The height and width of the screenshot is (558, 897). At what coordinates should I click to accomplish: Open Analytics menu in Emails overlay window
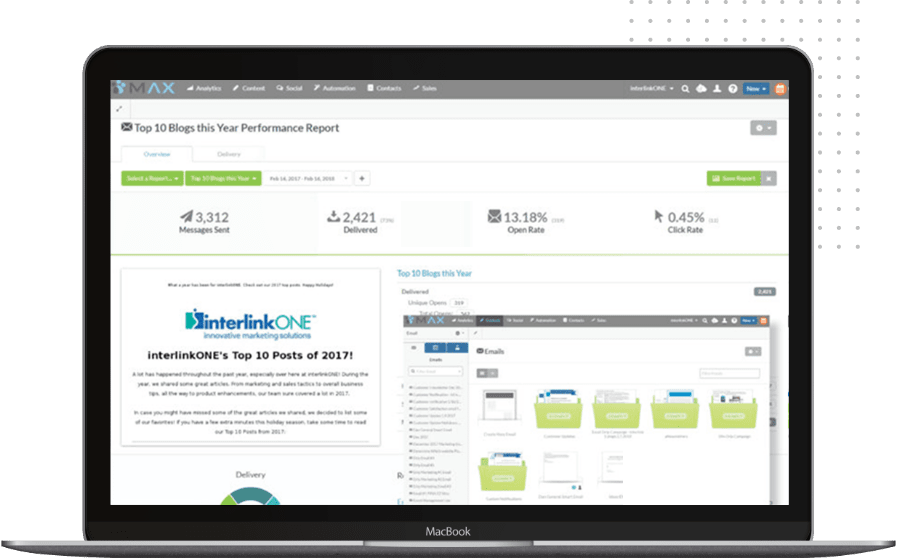point(463,320)
